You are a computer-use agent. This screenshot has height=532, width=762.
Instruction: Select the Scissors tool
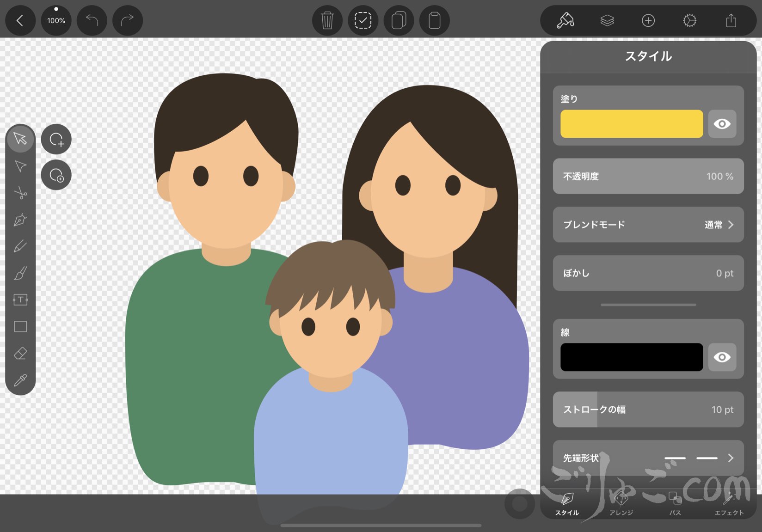(20, 193)
